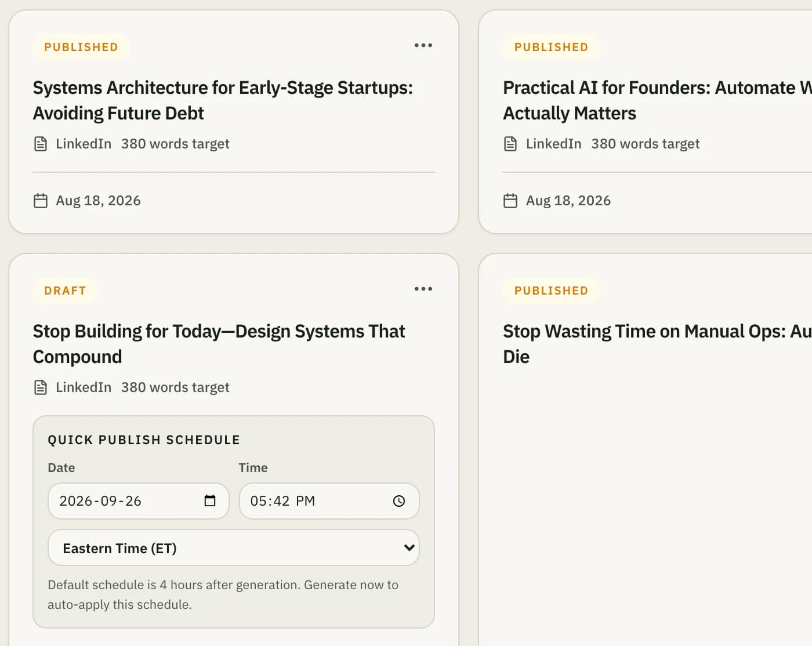Open the Stop Building for Today title

(219, 344)
